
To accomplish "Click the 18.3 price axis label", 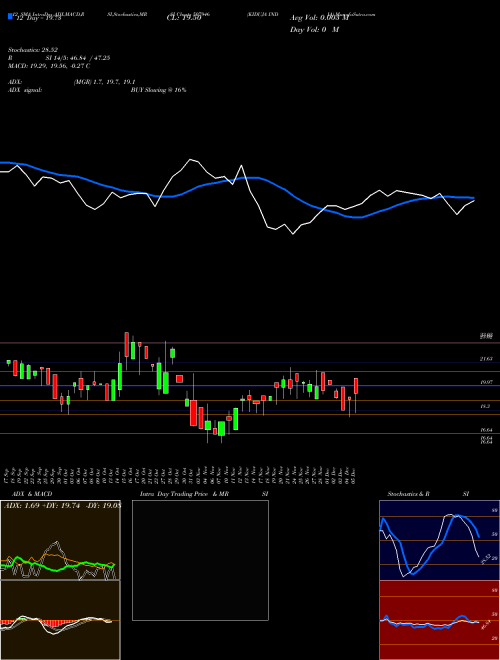I will [x=486, y=406].
